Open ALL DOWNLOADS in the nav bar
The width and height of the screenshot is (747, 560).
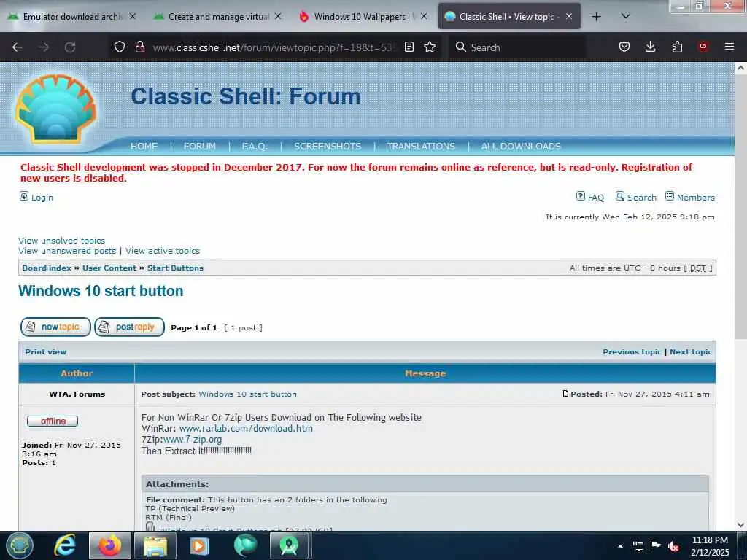pos(521,146)
